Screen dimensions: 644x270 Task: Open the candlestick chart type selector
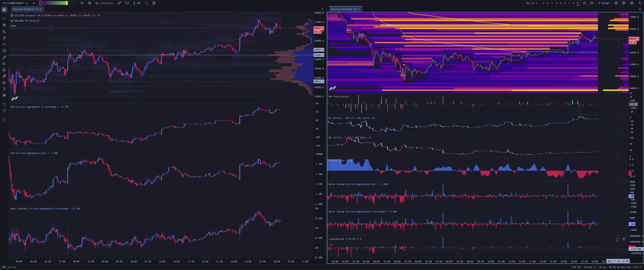click(89, 3)
